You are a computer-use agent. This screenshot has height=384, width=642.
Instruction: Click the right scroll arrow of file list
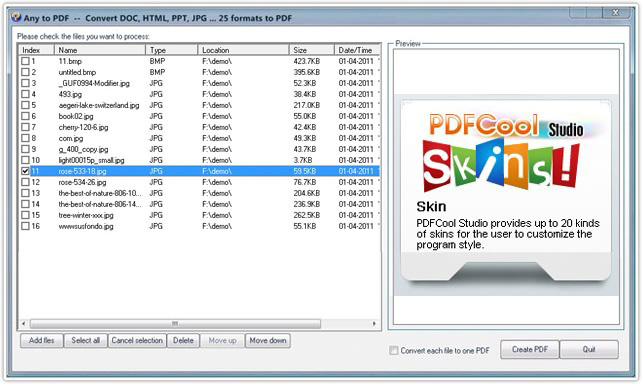pyautogui.click(x=374, y=324)
